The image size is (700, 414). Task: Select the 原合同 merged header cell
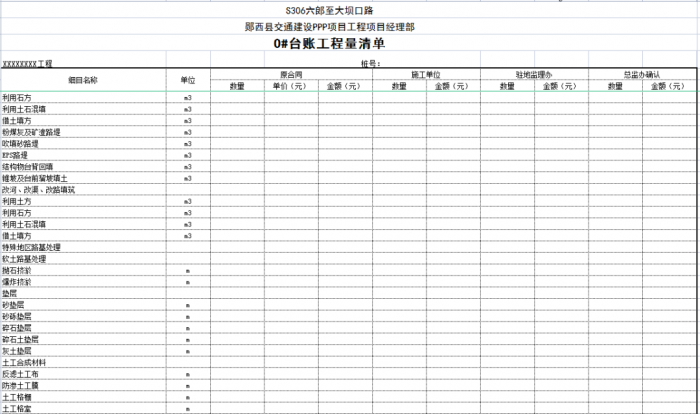point(291,75)
